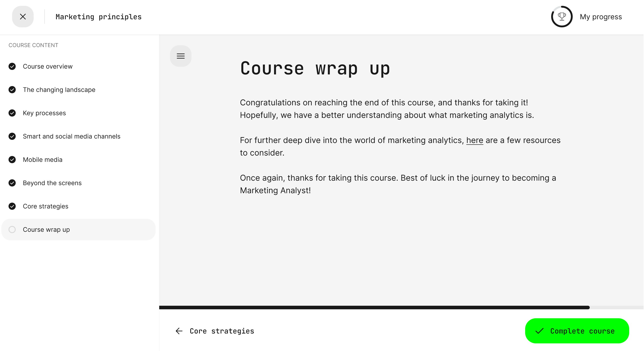Click the back arrow beside Core strategies
Image resolution: width=644 pixels, height=351 pixels.
pyautogui.click(x=179, y=331)
